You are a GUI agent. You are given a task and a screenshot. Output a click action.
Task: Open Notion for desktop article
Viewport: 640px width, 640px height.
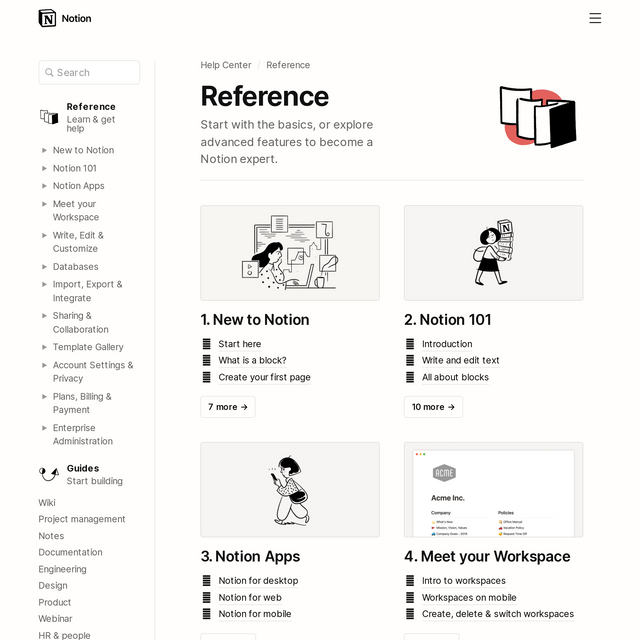(x=258, y=580)
